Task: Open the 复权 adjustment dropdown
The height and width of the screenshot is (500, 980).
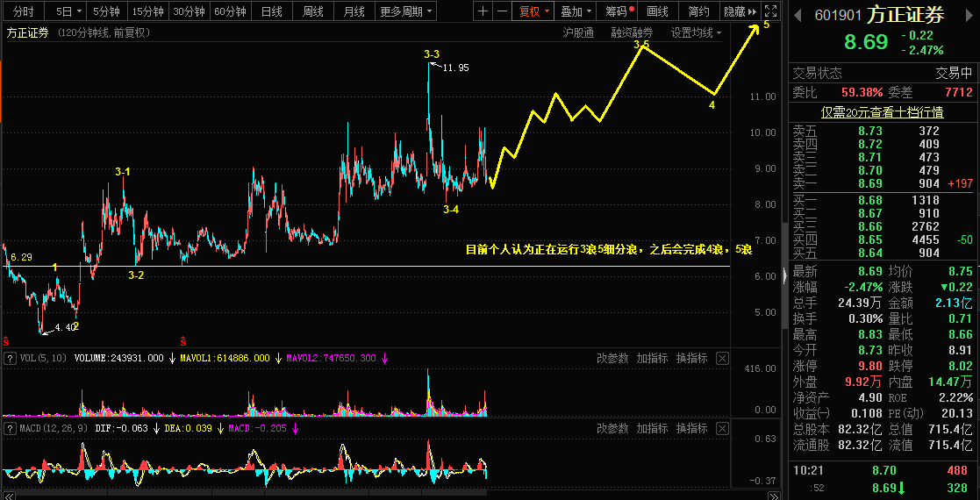Action: [x=533, y=11]
